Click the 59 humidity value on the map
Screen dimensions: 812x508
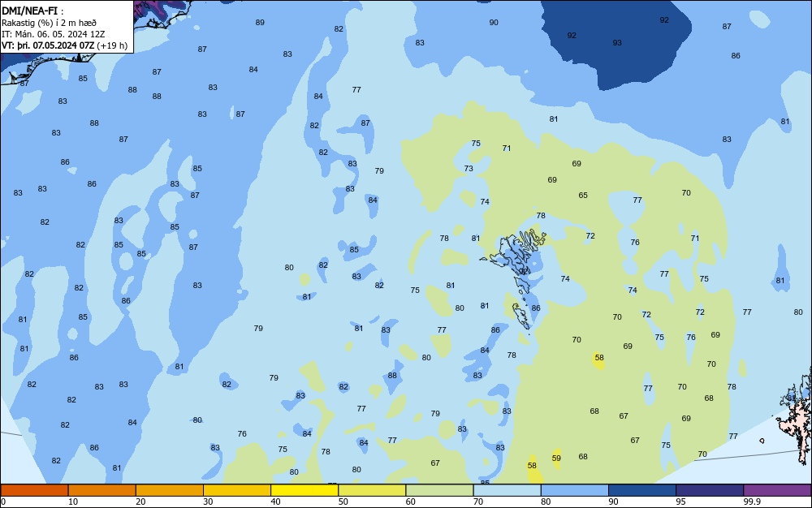click(556, 458)
